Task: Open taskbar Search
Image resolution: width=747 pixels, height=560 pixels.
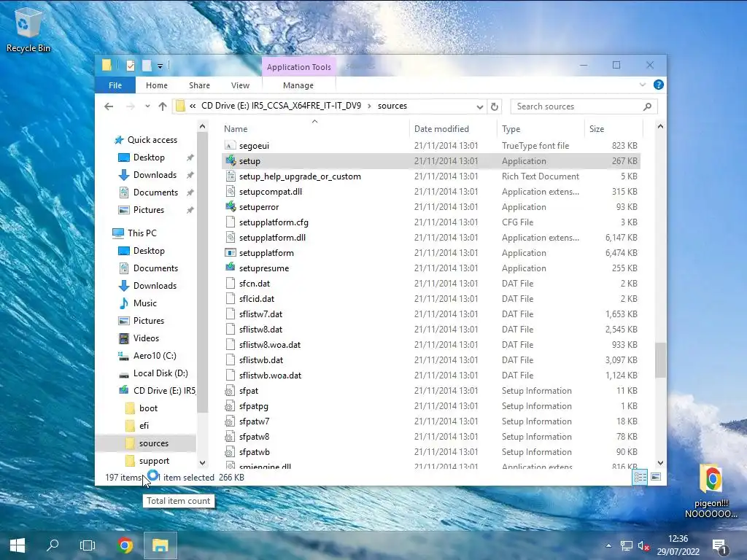Action: point(53,545)
